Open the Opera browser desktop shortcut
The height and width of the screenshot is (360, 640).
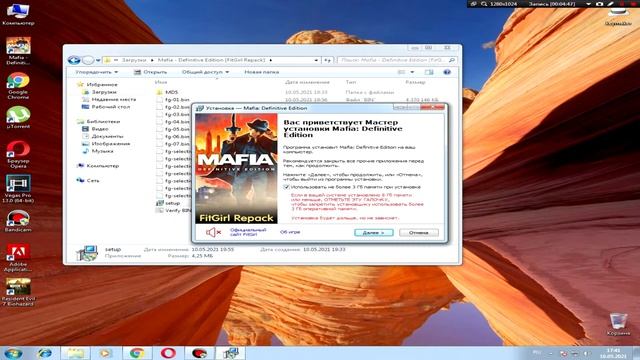(18, 155)
